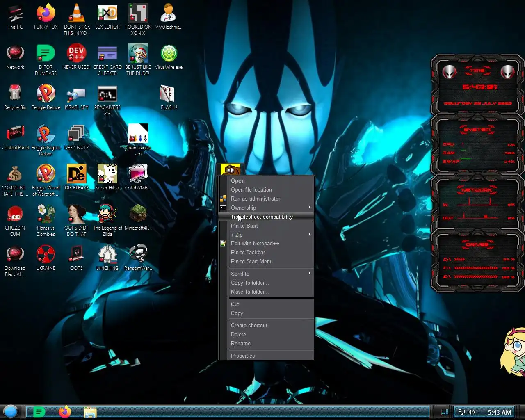The image size is (525, 420).
Task: Select the Download Black Ali desktop icon
Action: tap(15, 261)
